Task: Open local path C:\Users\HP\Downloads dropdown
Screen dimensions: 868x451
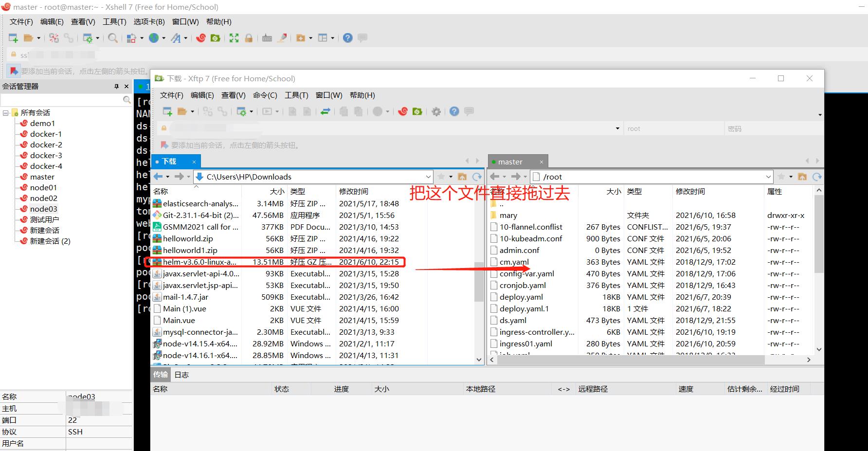Action: [x=428, y=177]
